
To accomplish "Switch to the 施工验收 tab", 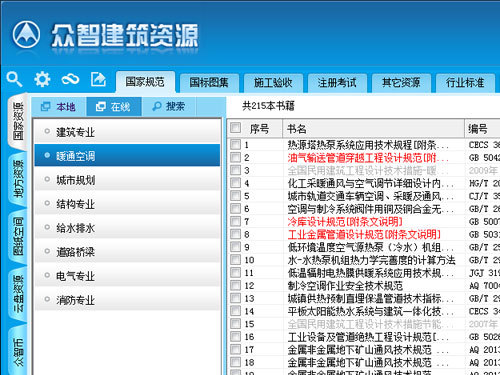I will [x=273, y=83].
